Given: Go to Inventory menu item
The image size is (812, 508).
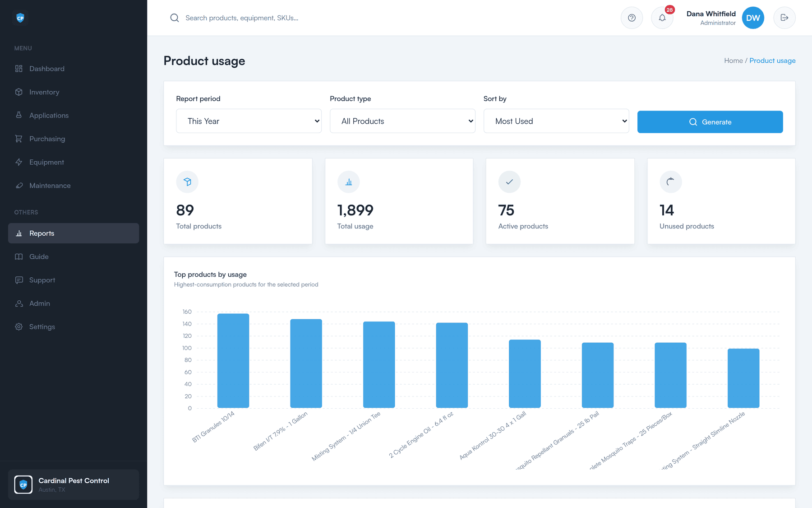Looking at the screenshot, I should pos(74,92).
